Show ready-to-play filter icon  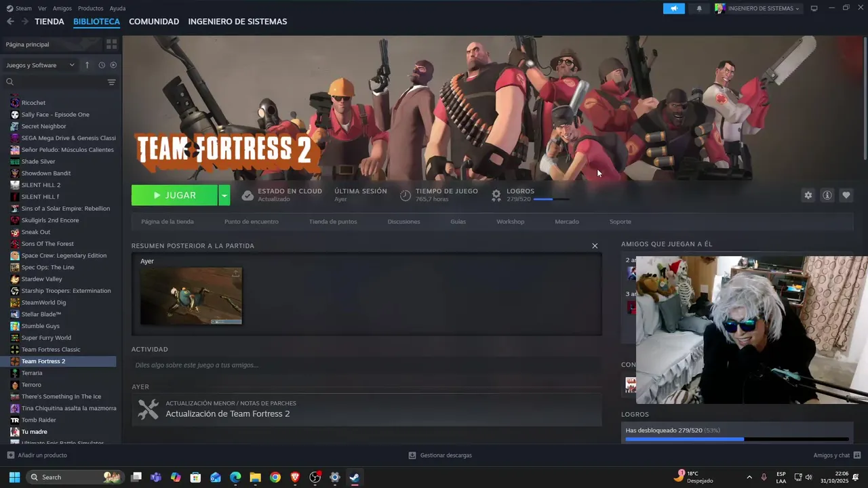[113, 65]
